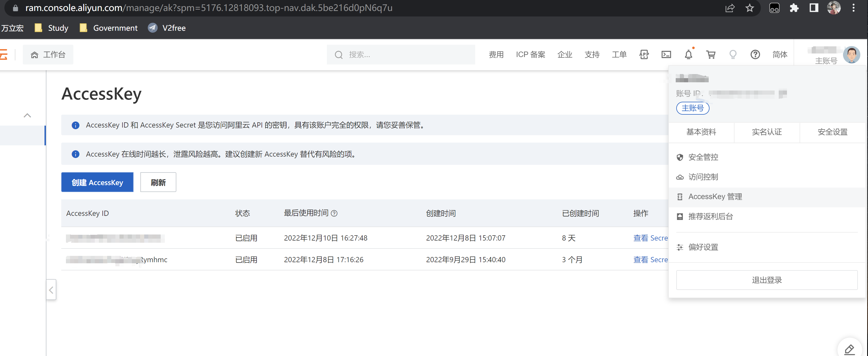The height and width of the screenshot is (356, 868).
Task: Open Cloud Shell terminal icon
Action: tap(666, 55)
